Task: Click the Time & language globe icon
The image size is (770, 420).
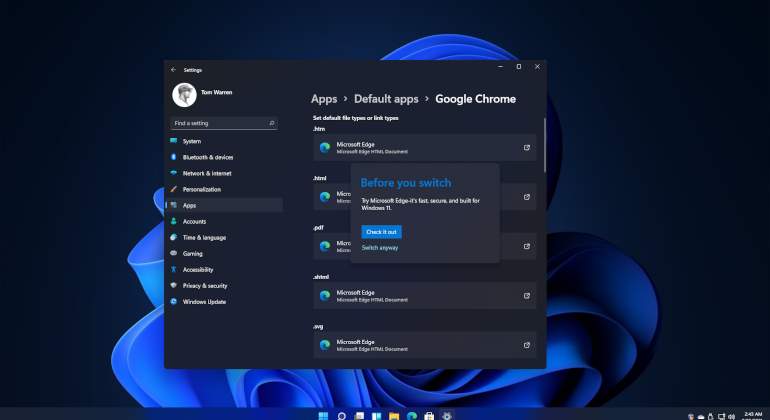Action: (173, 237)
